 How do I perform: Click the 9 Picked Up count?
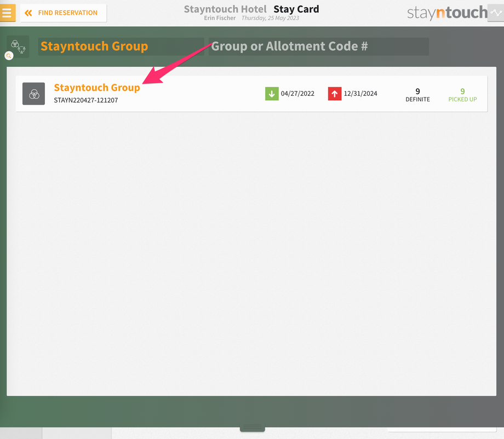[x=462, y=95]
